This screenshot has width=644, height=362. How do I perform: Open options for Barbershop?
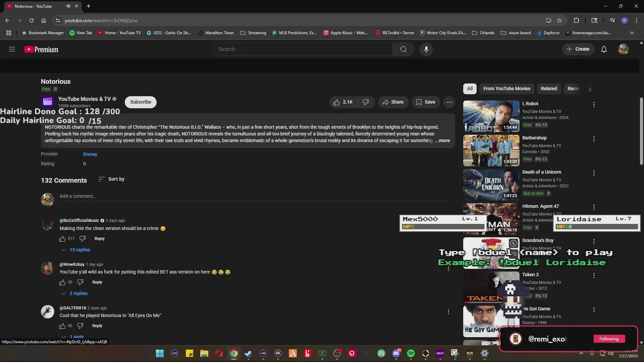point(594,139)
